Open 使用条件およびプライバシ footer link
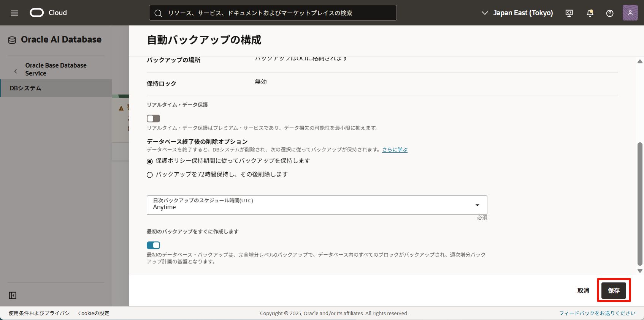 tap(39, 313)
